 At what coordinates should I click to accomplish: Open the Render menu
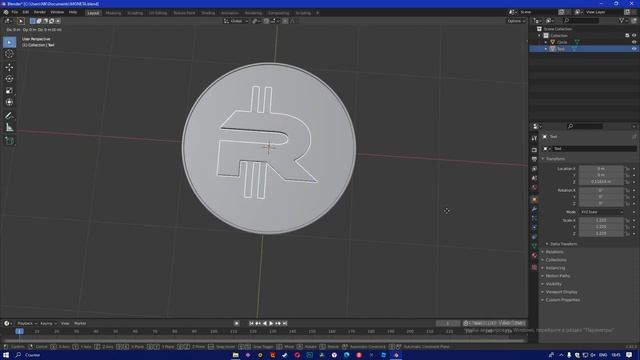(x=40, y=12)
